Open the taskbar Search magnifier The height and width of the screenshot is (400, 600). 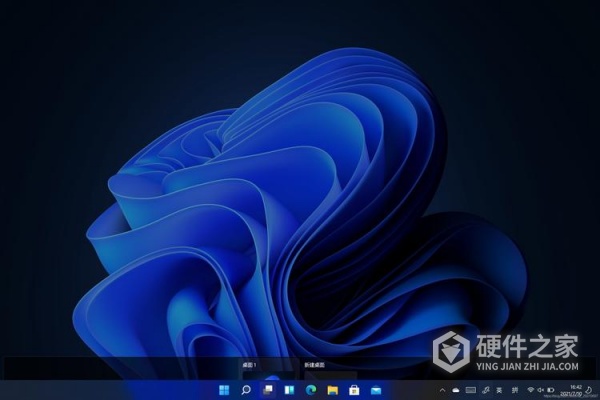[246, 390]
